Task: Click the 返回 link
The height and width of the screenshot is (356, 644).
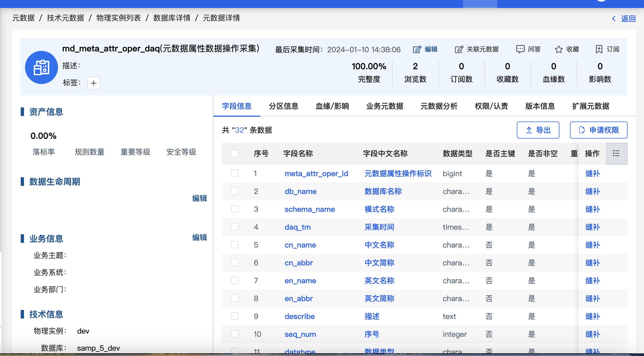Action: (628, 18)
